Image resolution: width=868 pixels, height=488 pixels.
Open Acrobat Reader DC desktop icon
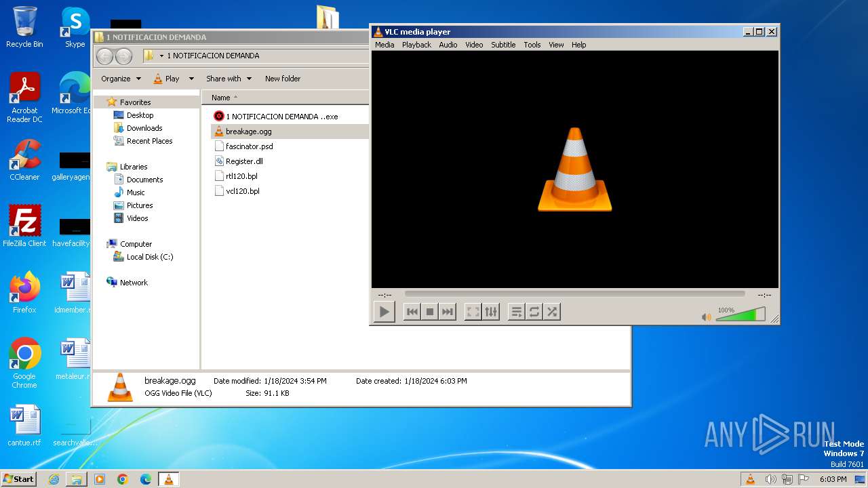coord(24,98)
